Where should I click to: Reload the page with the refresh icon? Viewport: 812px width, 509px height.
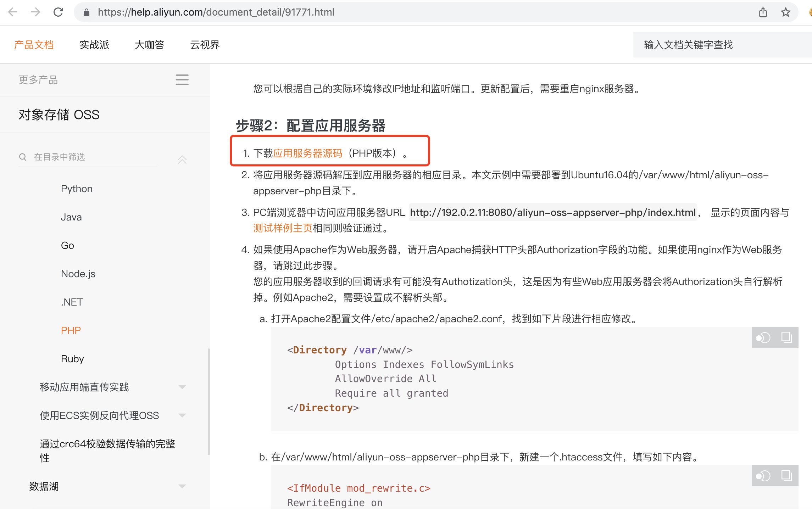click(58, 12)
